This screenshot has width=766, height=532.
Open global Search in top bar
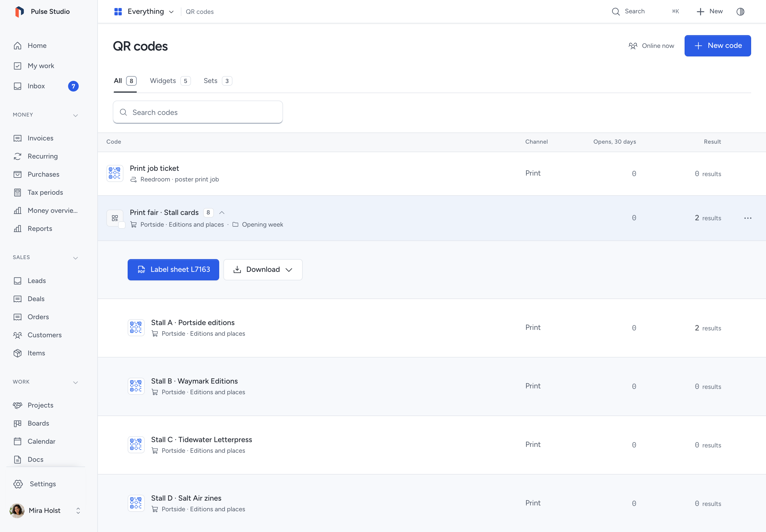click(646, 12)
